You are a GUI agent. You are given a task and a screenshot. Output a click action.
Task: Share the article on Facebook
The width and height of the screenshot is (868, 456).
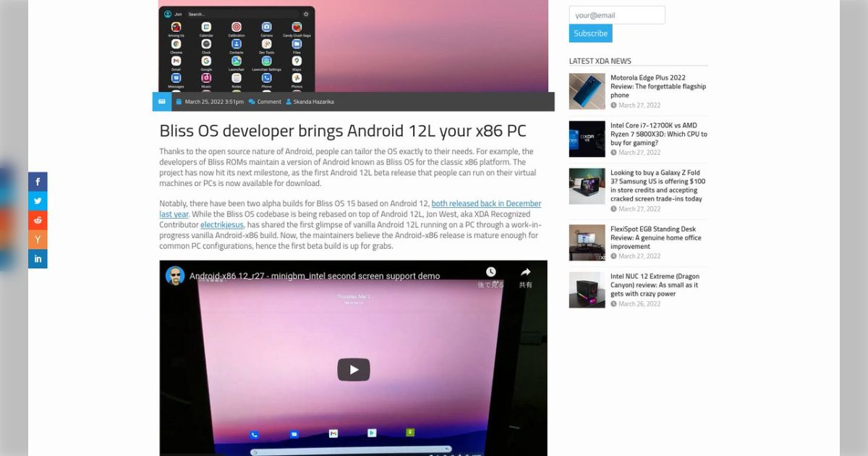coord(38,182)
